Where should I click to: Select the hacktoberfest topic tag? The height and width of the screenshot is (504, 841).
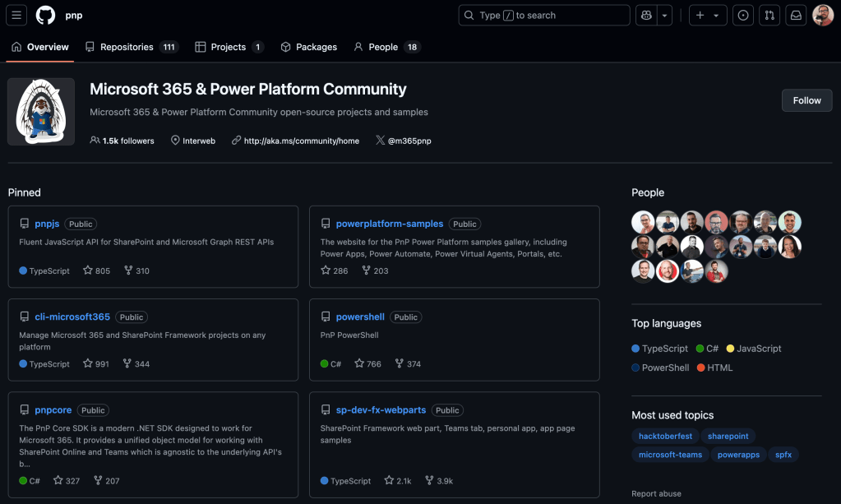coord(664,436)
